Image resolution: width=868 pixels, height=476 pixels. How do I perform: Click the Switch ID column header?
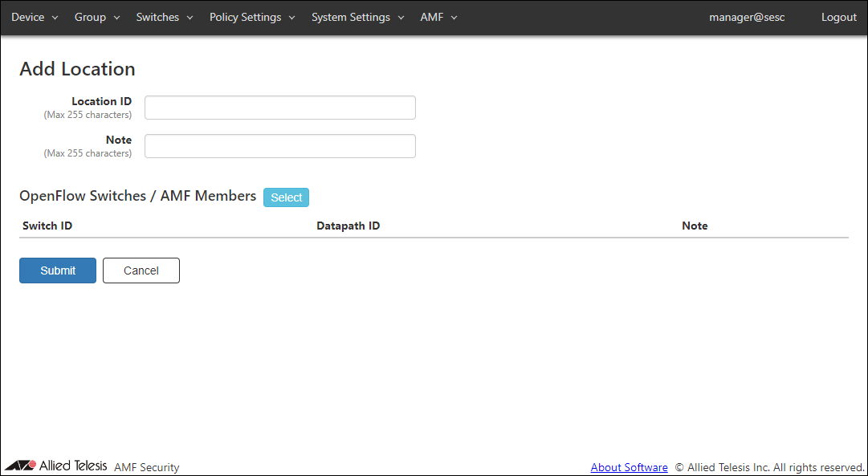pos(47,226)
